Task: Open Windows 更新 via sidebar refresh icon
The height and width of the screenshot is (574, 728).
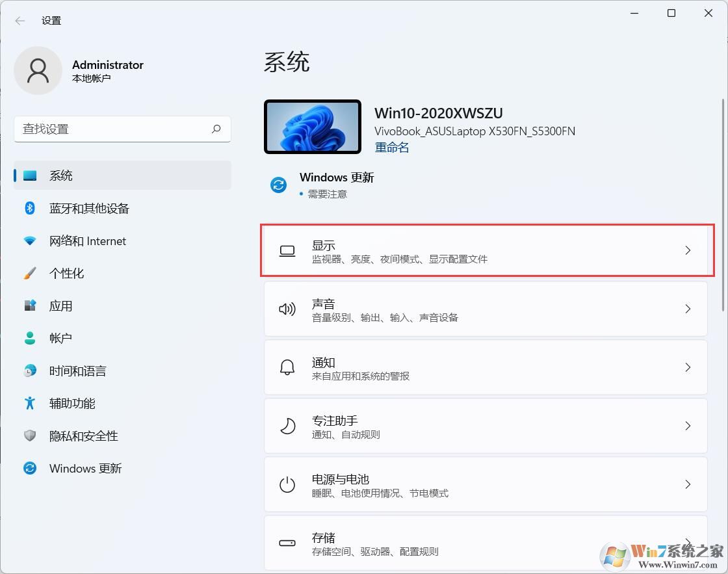Action: pos(31,468)
